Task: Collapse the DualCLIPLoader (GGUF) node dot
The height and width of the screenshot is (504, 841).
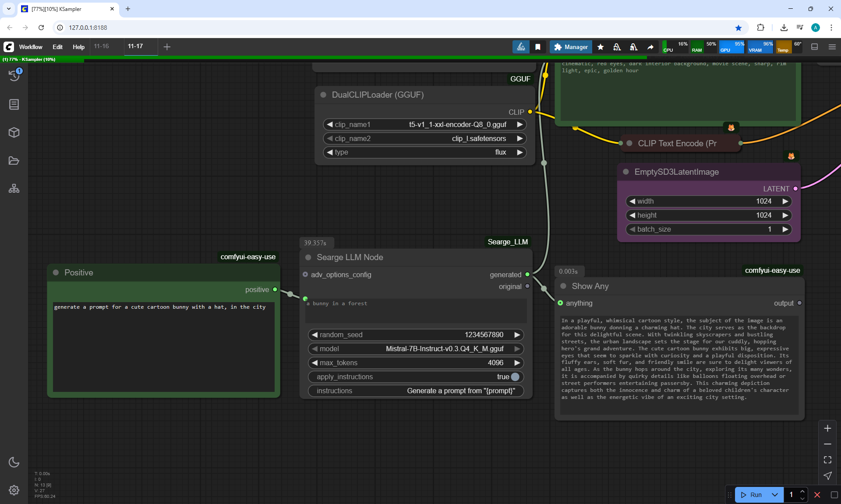Action: pyautogui.click(x=323, y=95)
